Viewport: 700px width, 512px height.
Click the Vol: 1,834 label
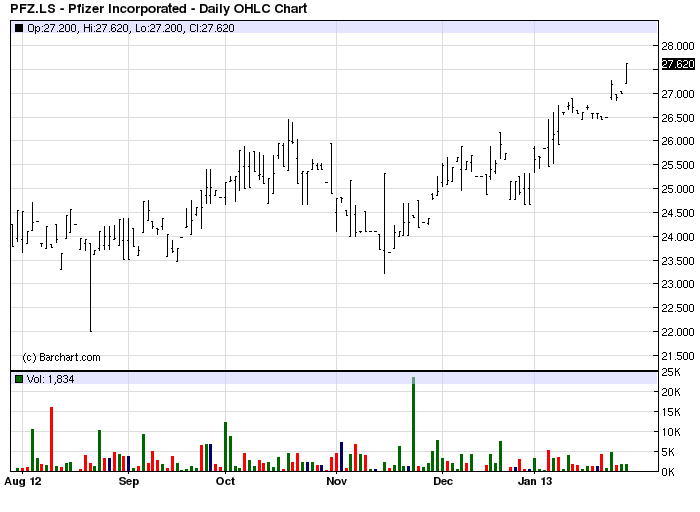50,379
